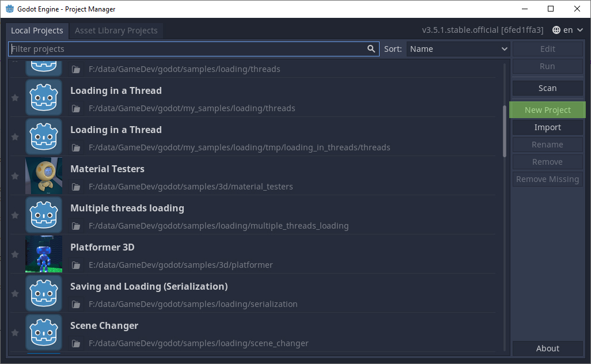Open the Sort dropdown set to Name
Image resolution: width=591 pixels, height=364 pixels.
(x=458, y=49)
